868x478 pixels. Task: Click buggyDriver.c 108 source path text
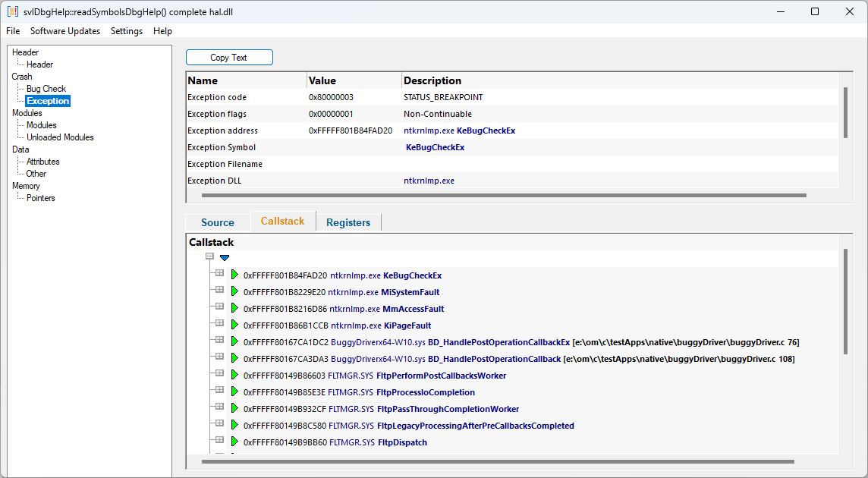click(678, 359)
